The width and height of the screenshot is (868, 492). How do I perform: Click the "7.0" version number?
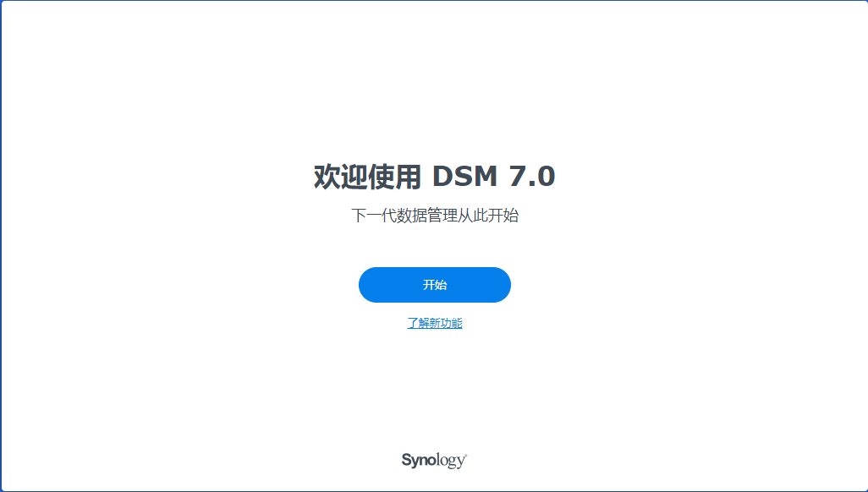532,177
